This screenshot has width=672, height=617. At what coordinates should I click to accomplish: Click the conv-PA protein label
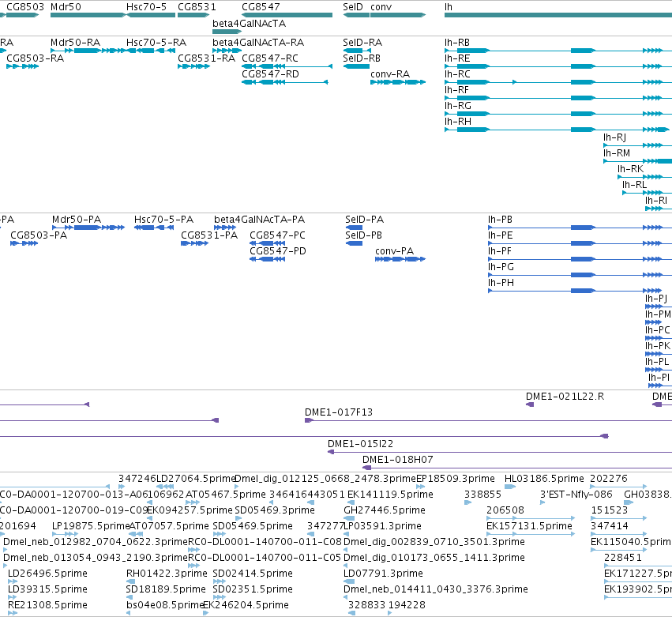tap(394, 251)
